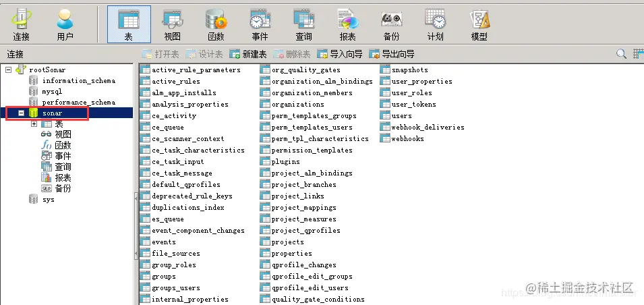Viewport: 644px width, 305px height.
Task: Select the 表 (Table) toolbar button
Action: pyautogui.click(x=129, y=24)
